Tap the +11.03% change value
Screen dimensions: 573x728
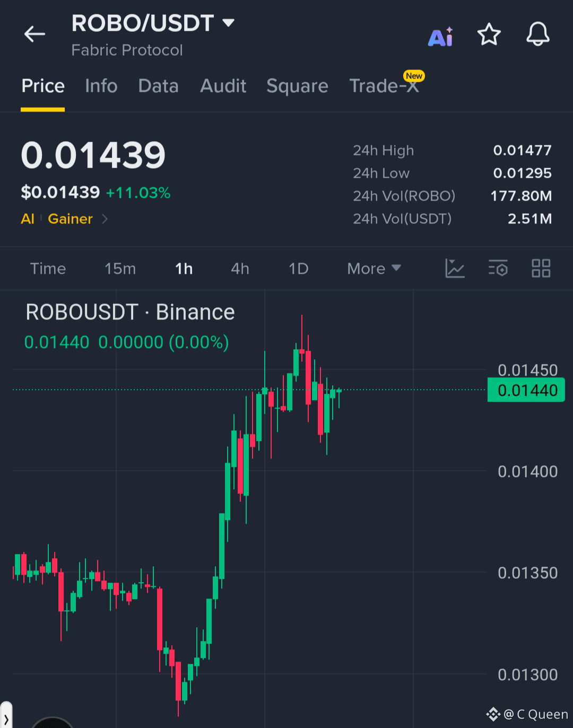138,193
